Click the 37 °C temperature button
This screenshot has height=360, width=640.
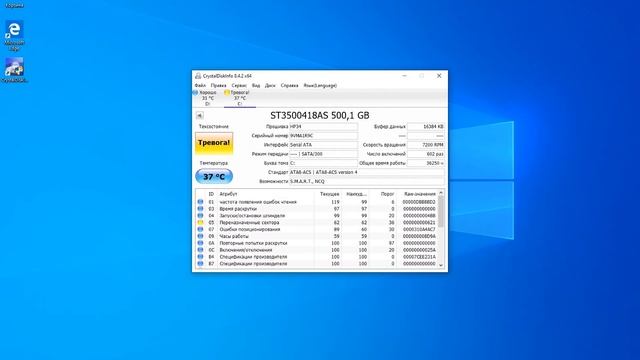point(214,176)
